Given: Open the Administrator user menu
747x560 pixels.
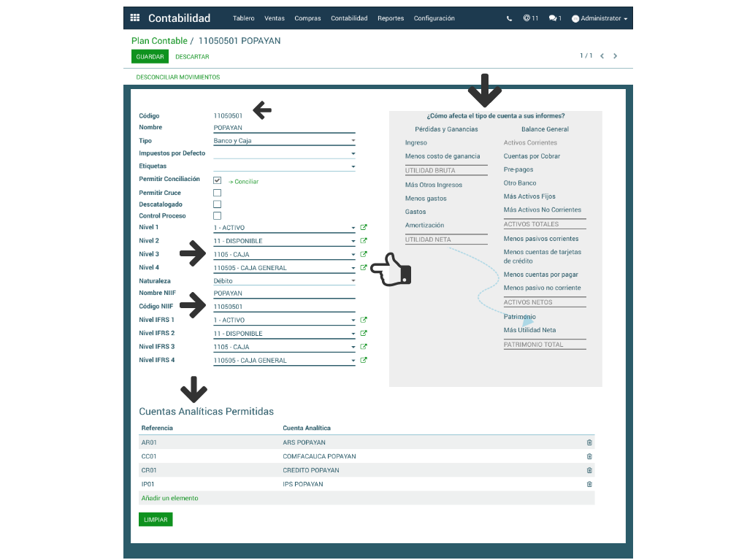Looking at the screenshot, I should [599, 18].
